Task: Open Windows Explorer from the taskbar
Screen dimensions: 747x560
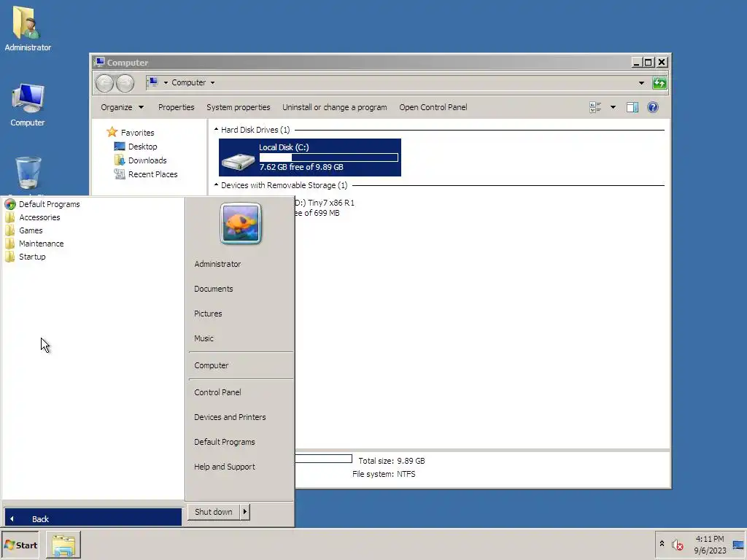Action: [63, 545]
